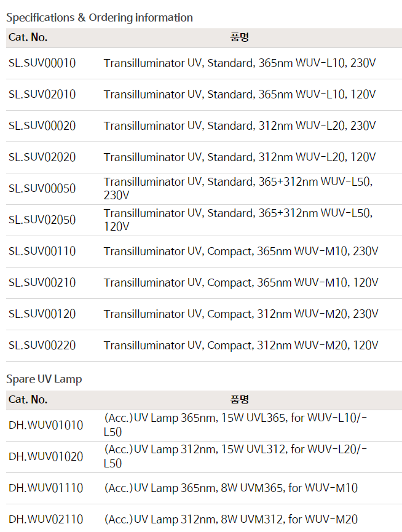Screen dimensions: 402x532
Task: Click the SL.SUV02010 catalog entry
Action: click(42, 94)
